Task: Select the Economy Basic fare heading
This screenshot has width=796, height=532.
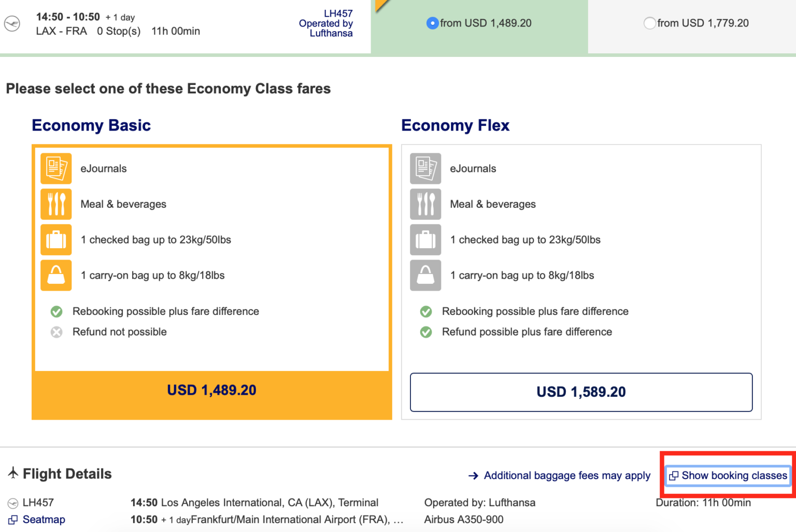Action: [x=91, y=125]
